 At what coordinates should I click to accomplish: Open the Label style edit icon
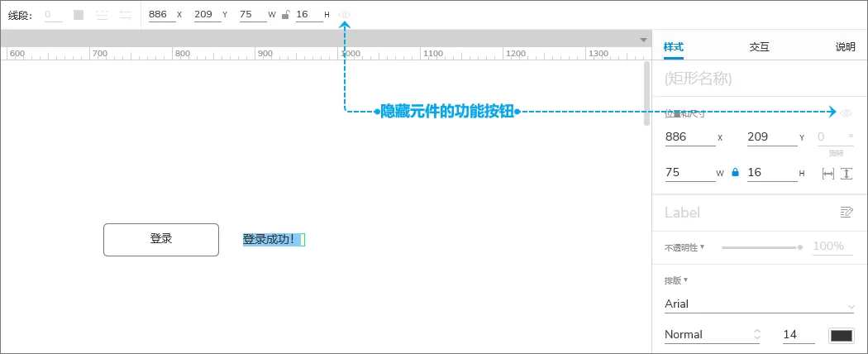(x=847, y=212)
